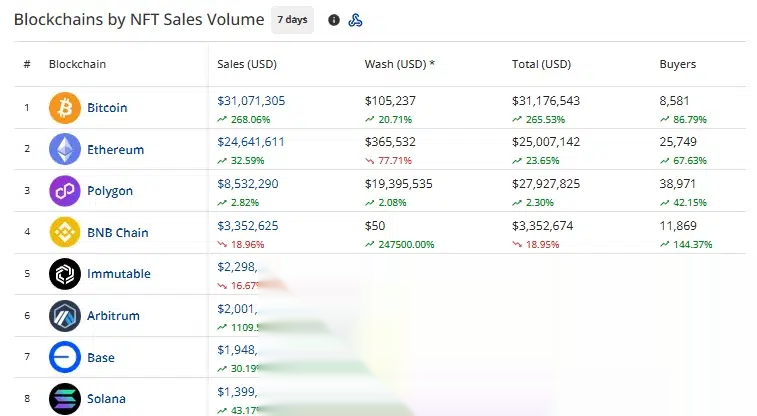Click Ethereum sales value $24,641,611
757x416 pixels.
251,142
